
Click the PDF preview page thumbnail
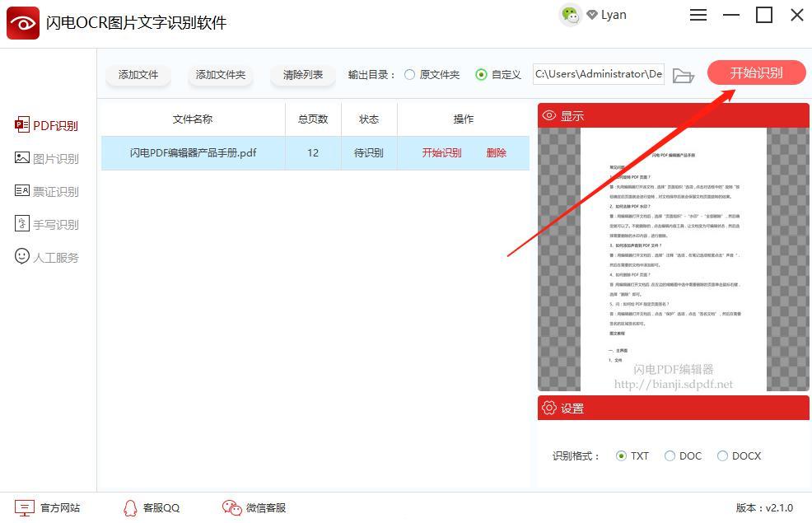click(673, 259)
